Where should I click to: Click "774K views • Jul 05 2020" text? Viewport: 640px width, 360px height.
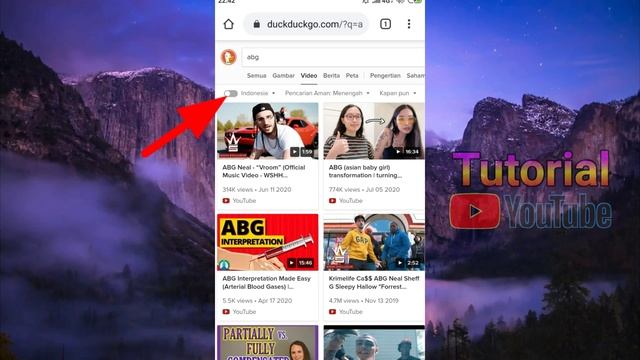364,189
